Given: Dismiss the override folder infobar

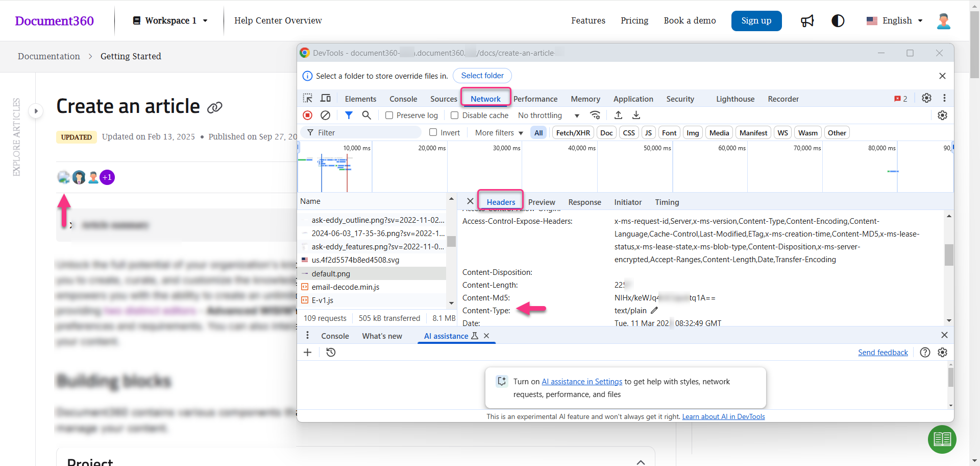Looking at the screenshot, I should click(x=942, y=76).
